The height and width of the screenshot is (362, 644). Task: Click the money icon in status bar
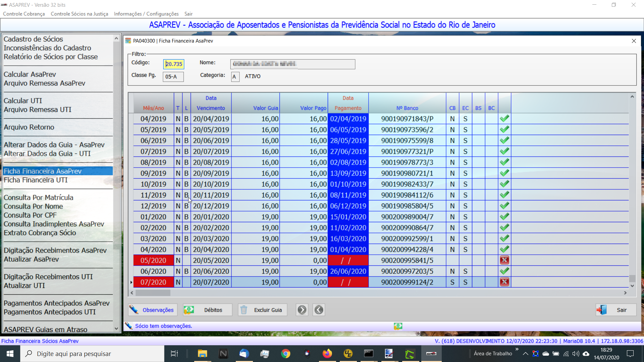pyautogui.click(x=398, y=326)
